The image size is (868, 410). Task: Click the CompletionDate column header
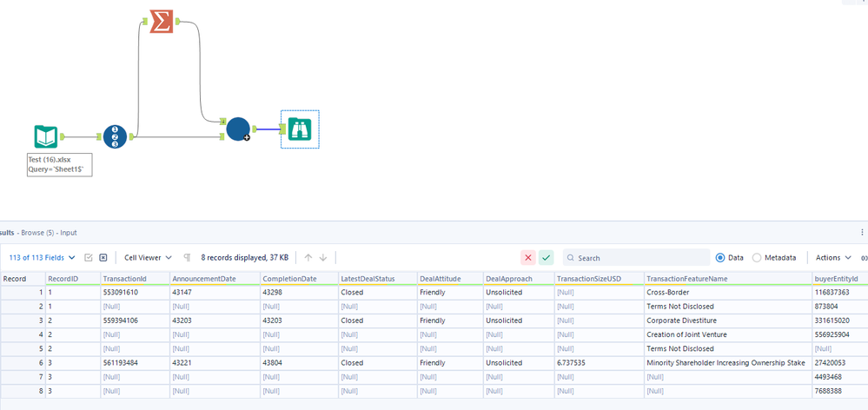click(x=299, y=278)
